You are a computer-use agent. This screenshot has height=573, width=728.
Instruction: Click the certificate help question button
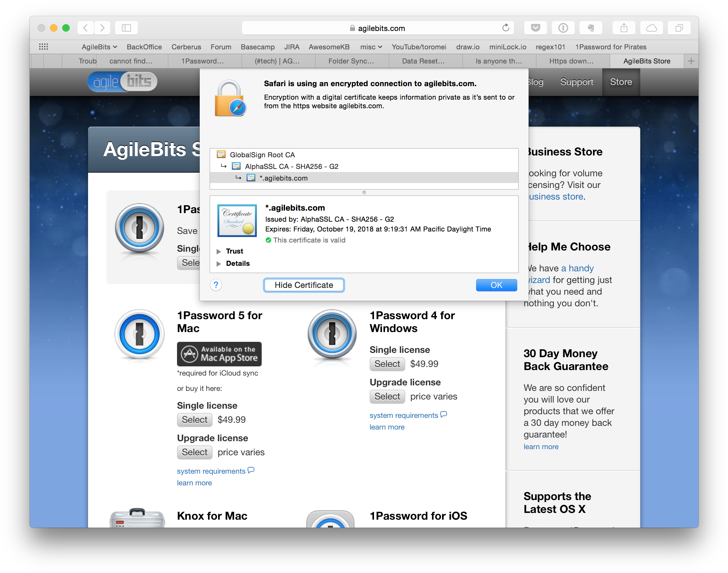[216, 285]
